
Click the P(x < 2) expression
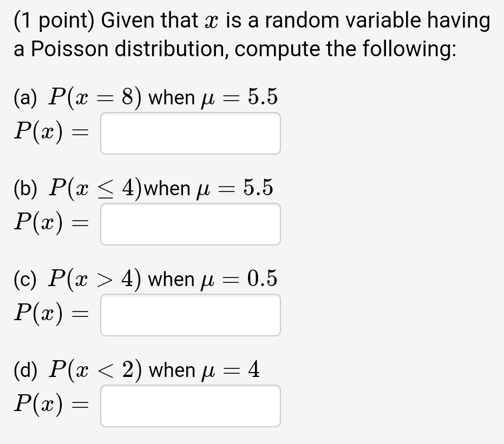pyautogui.click(x=95, y=370)
